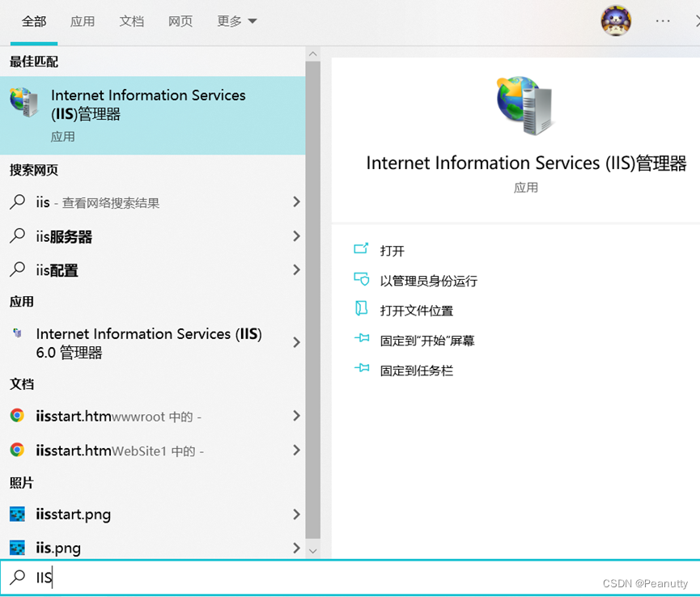This screenshot has width=700, height=597.
Task: Click the search icon beside 'iis - 查看网络搜索结果'
Action: [x=18, y=201]
